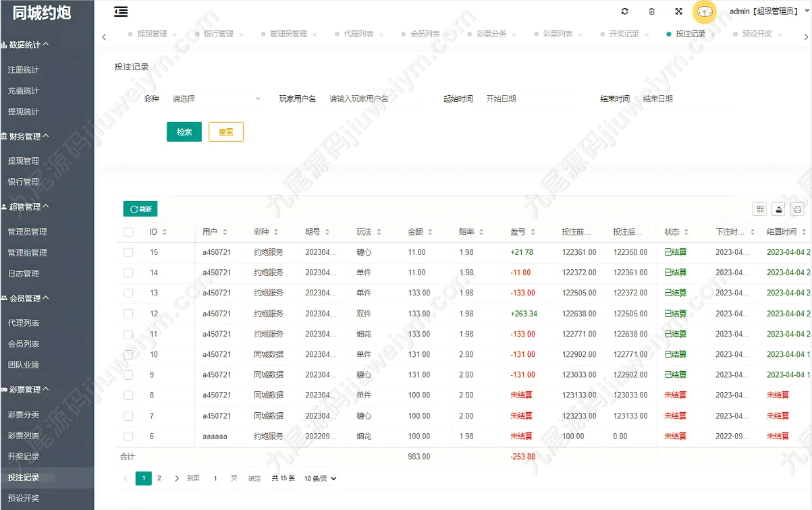812x510 pixels.
Task: Close the 银行管理 tab
Action: 241,34
